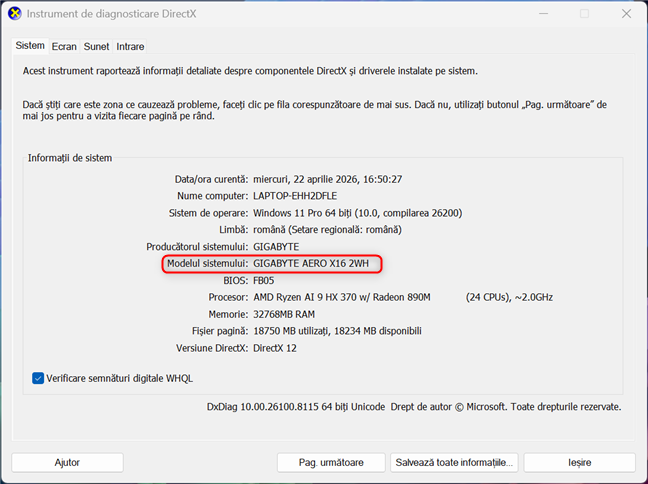Click the Windows 11 Pro operating system value
The height and width of the screenshot is (484, 648).
[x=357, y=213]
